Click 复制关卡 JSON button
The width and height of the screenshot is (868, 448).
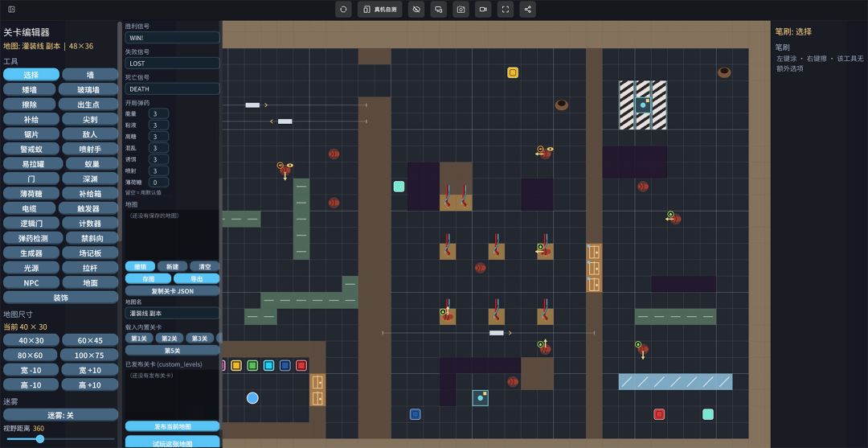click(172, 290)
